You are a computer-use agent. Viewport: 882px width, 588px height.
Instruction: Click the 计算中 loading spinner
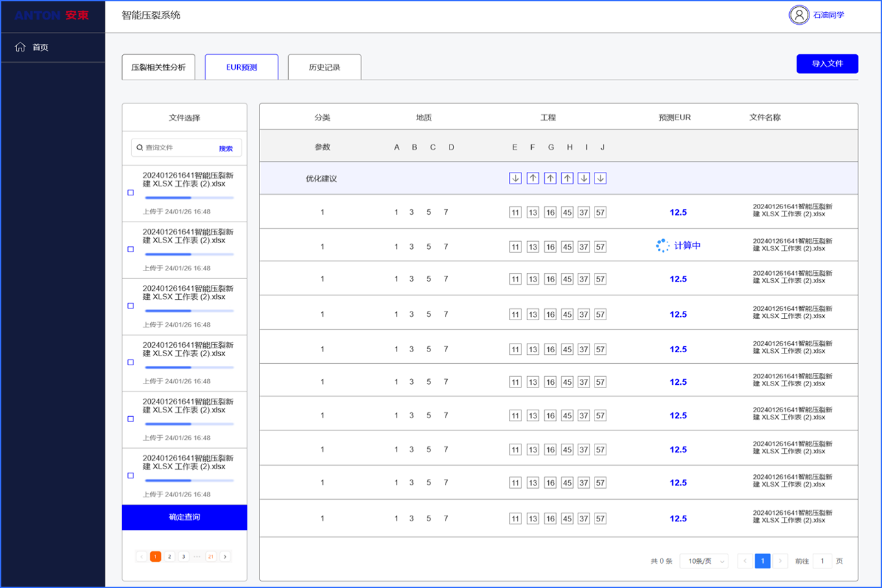pyautogui.click(x=662, y=246)
